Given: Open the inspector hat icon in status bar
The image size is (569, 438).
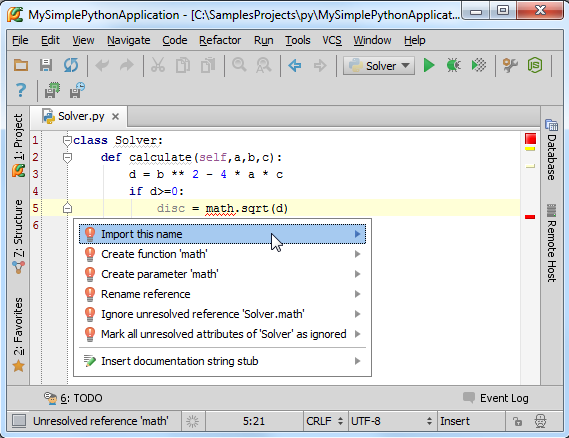Looking at the screenshot, I should click(x=541, y=421).
